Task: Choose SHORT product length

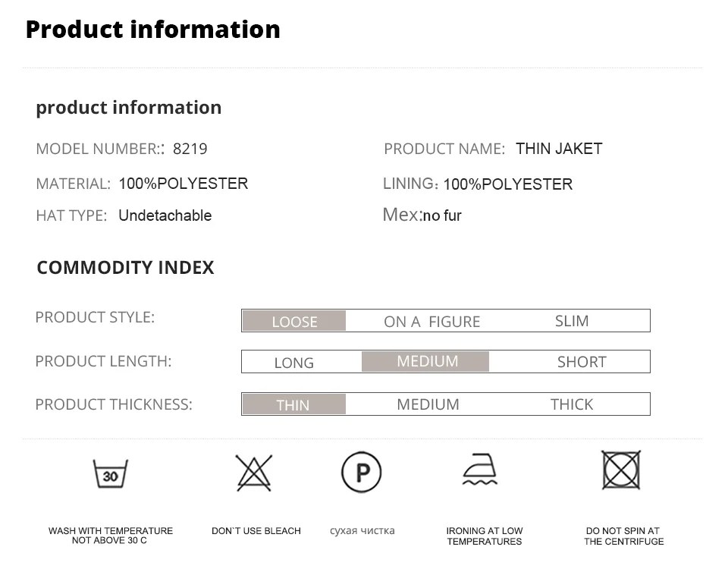Action: coord(581,363)
